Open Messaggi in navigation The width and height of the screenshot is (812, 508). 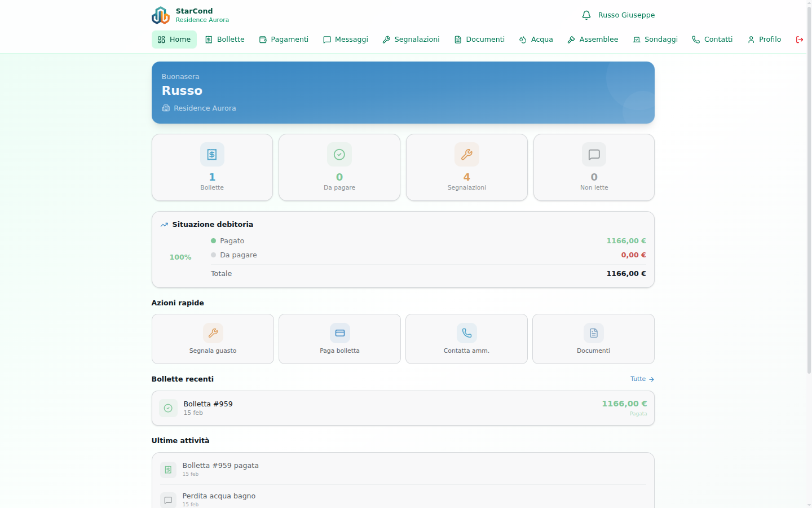coord(346,40)
